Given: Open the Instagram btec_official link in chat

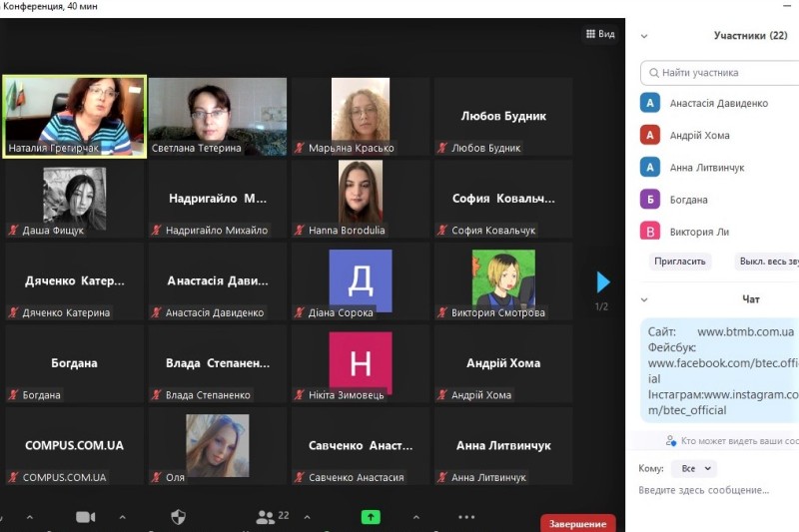Looking at the screenshot, I should [x=723, y=402].
